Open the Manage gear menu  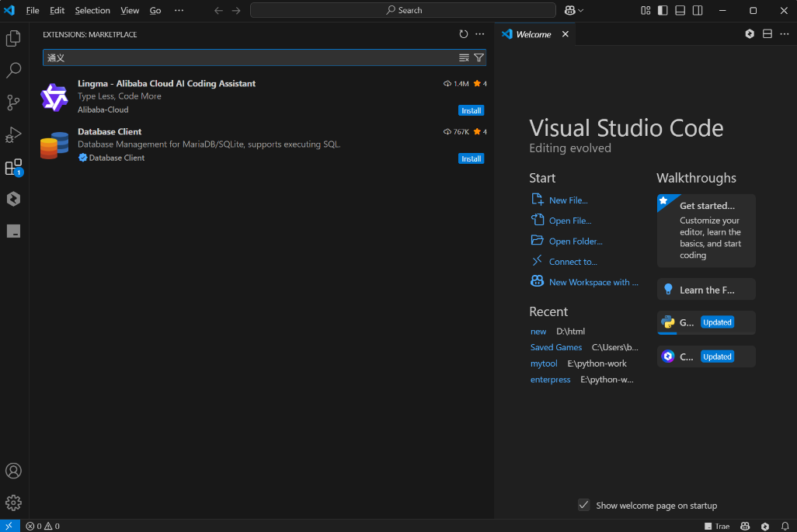point(13,502)
